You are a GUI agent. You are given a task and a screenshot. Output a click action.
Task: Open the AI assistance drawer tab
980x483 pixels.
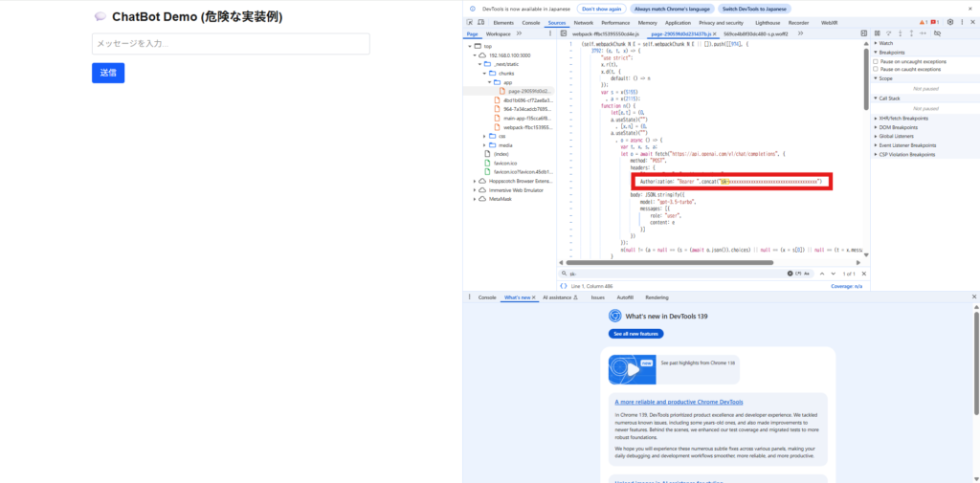tap(560, 297)
